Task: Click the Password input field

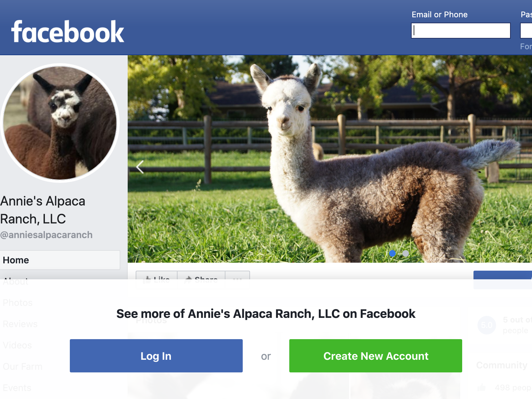Action: click(526, 31)
